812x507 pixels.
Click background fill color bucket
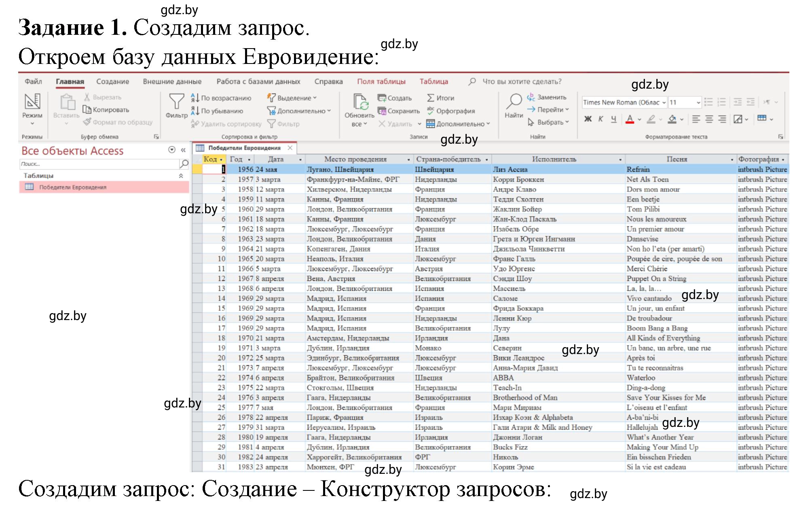coord(672,119)
